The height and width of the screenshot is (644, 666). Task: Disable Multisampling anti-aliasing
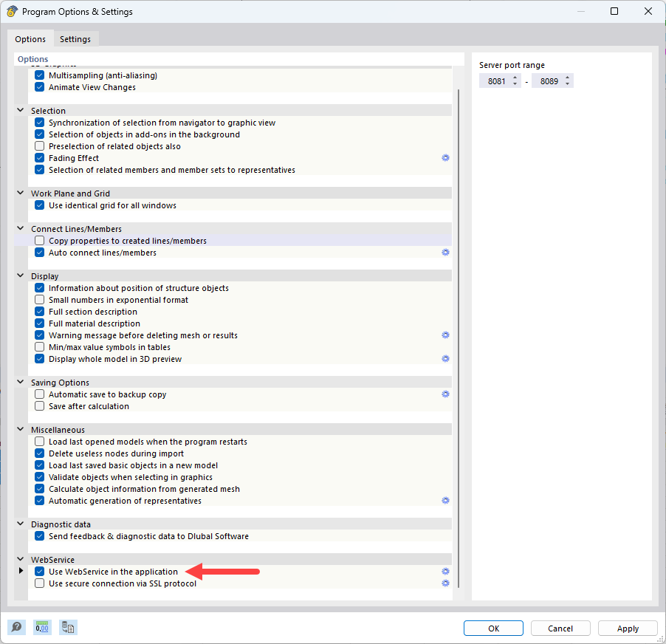39,75
